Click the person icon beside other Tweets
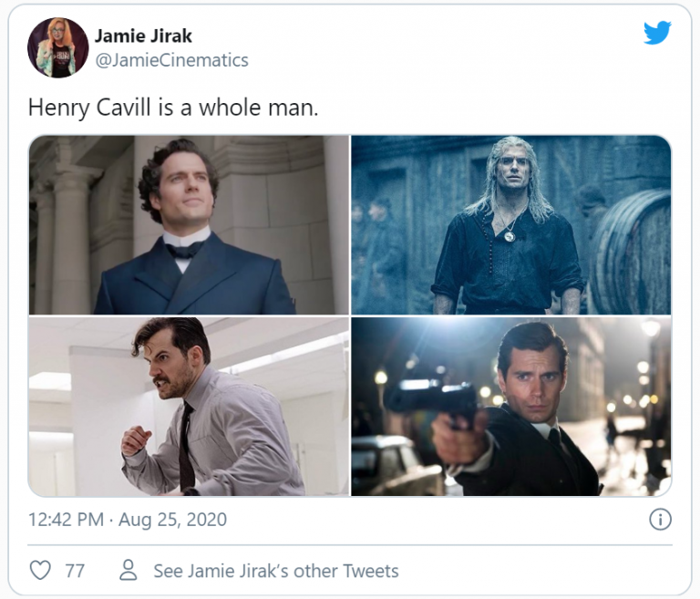Image resolution: width=700 pixels, height=599 pixels. click(x=129, y=571)
